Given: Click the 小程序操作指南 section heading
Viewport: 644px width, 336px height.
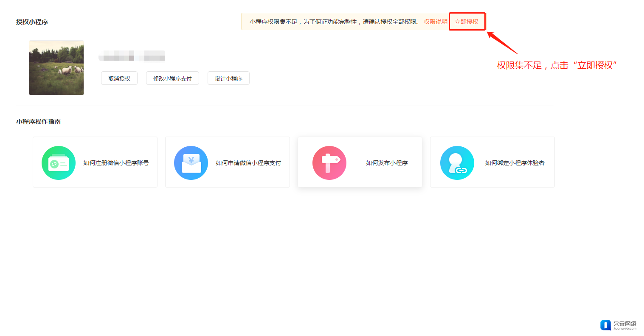Looking at the screenshot, I should 38,122.
